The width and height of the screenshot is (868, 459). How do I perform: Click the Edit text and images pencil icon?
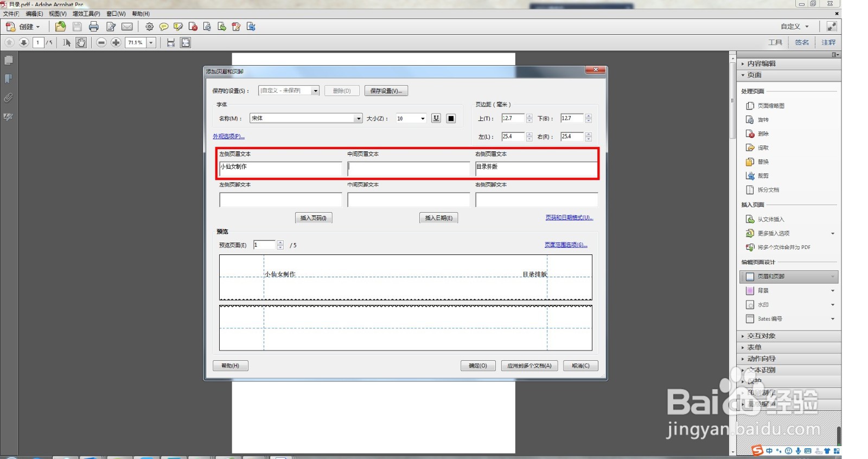[x=111, y=27]
